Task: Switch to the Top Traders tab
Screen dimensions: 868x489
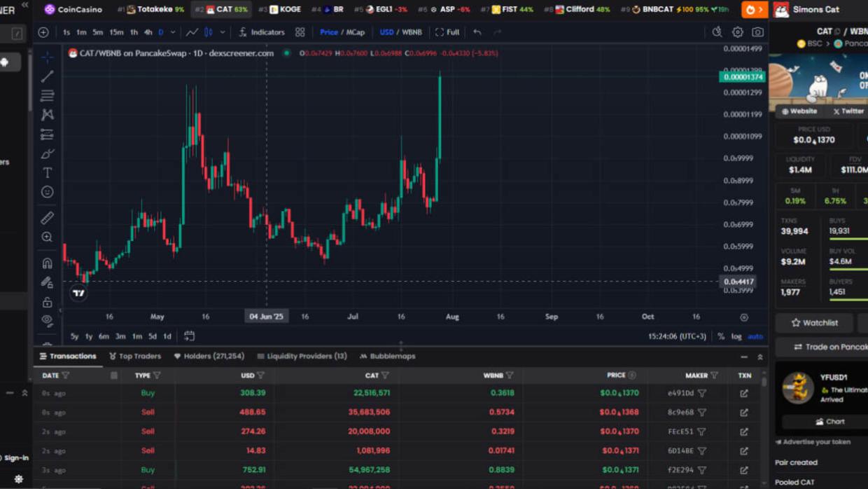Action: [135, 356]
